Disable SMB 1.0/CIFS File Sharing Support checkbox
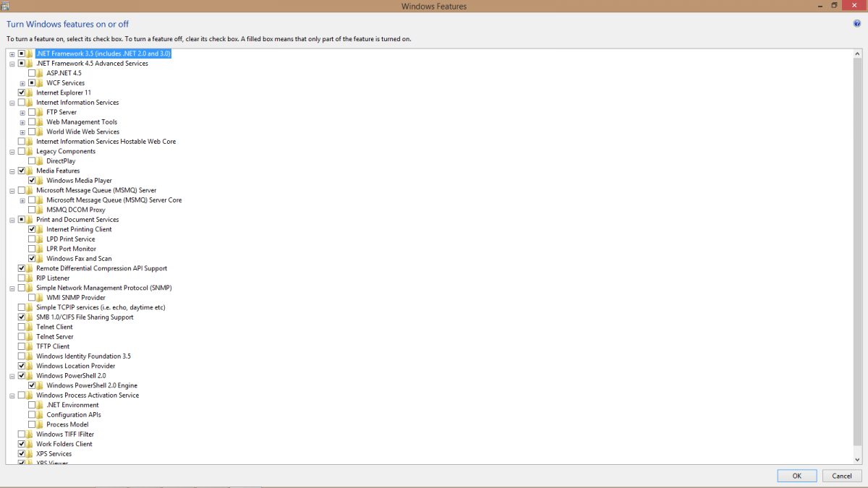Screen dimensions: 868x488 (x=22, y=317)
